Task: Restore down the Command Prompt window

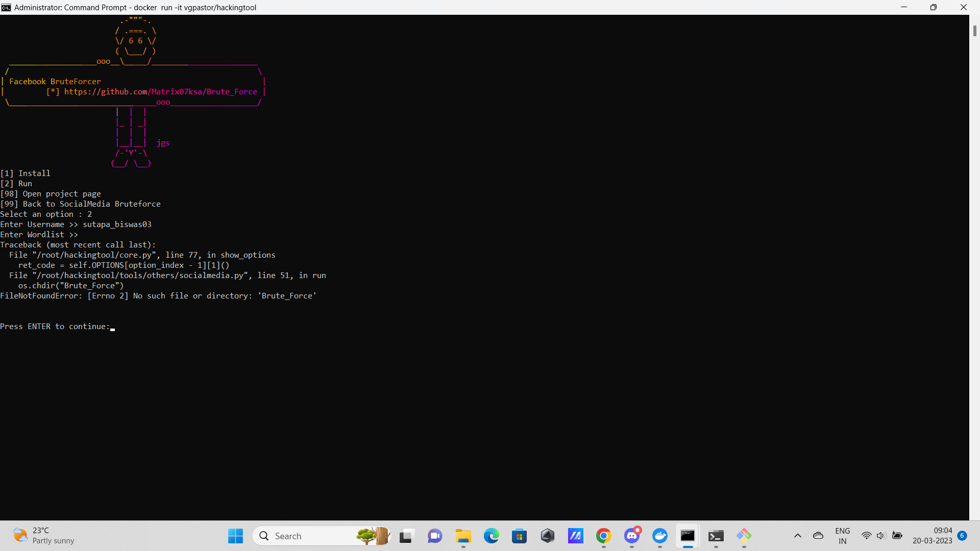Action: [934, 7]
